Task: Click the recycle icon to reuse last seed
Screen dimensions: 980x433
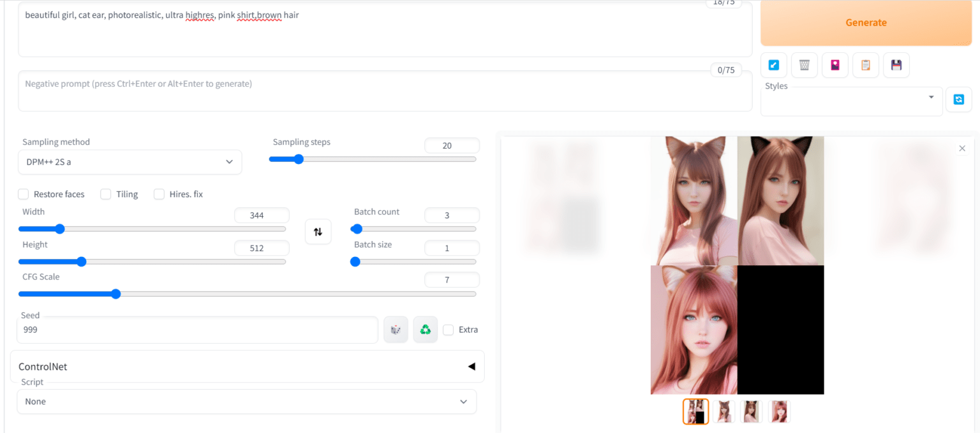Action: (x=425, y=330)
